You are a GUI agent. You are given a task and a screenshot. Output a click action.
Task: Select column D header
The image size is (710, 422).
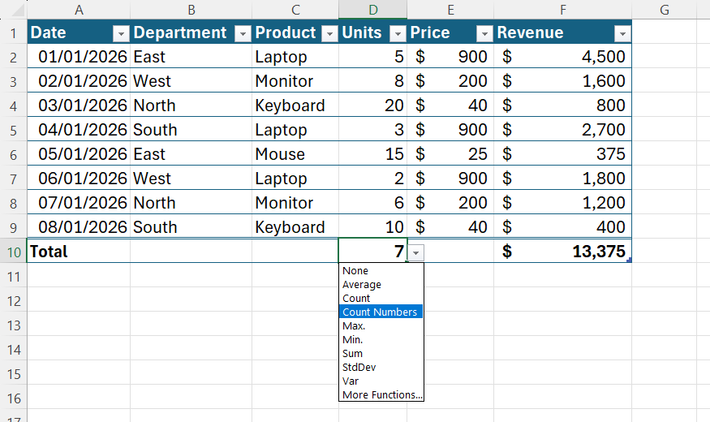coord(373,10)
